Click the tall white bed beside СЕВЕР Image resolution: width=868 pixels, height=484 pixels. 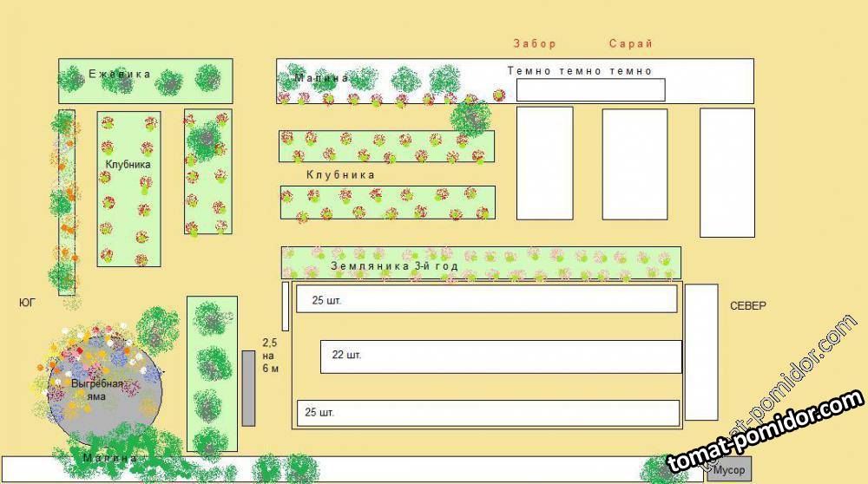click(x=701, y=351)
